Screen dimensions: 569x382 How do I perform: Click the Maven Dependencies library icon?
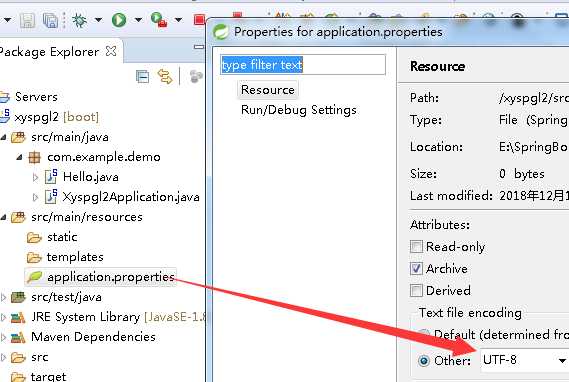pos(18,337)
